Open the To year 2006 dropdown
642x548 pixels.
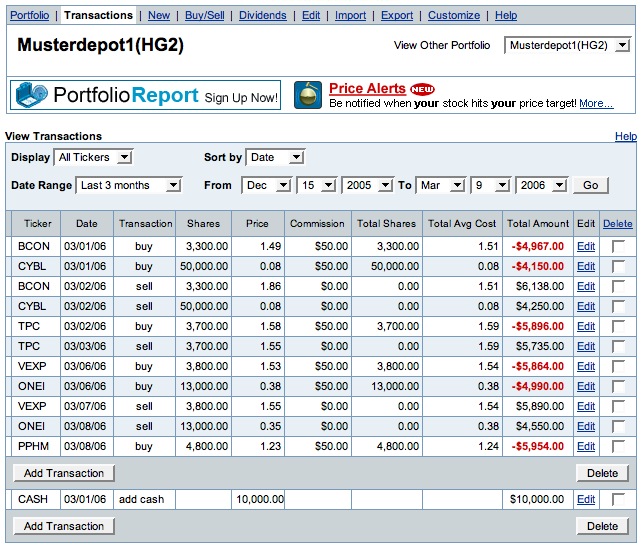(541, 186)
